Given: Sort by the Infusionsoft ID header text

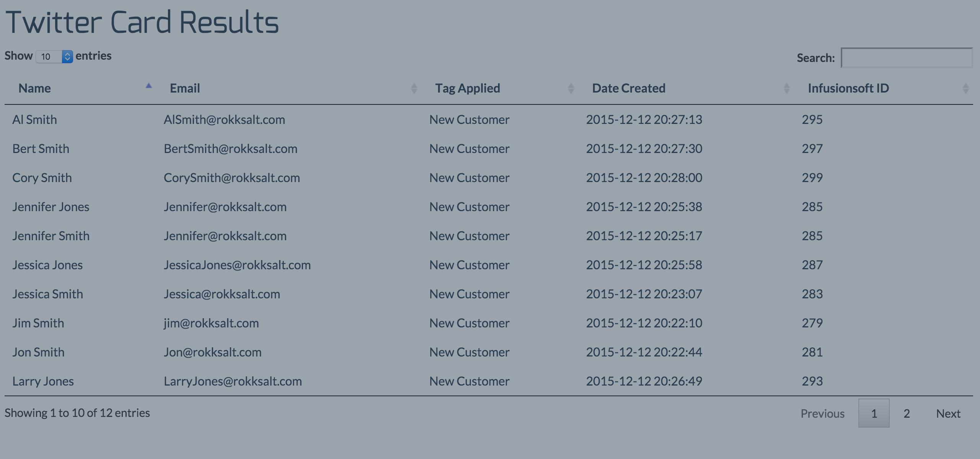Looking at the screenshot, I should pos(848,88).
